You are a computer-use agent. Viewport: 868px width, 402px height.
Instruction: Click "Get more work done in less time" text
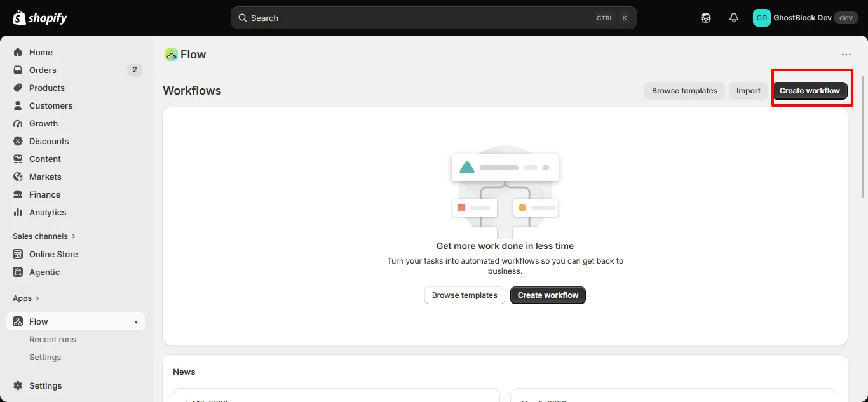coord(505,246)
